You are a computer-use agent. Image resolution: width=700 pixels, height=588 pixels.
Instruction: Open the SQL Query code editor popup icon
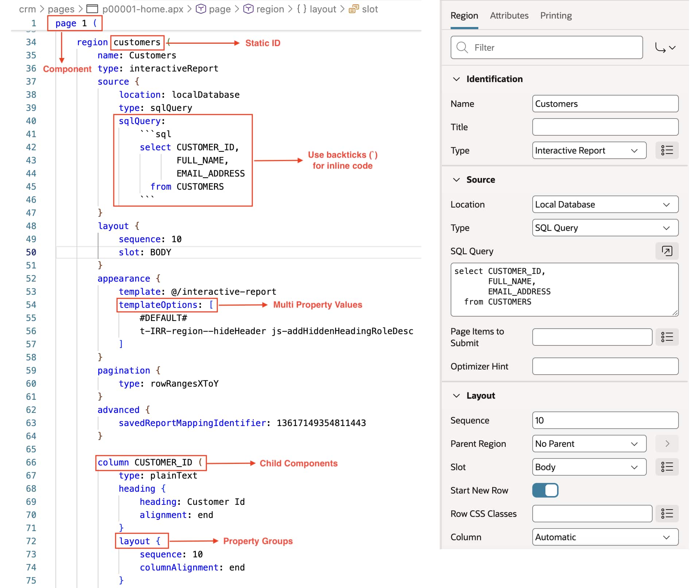[667, 251]
